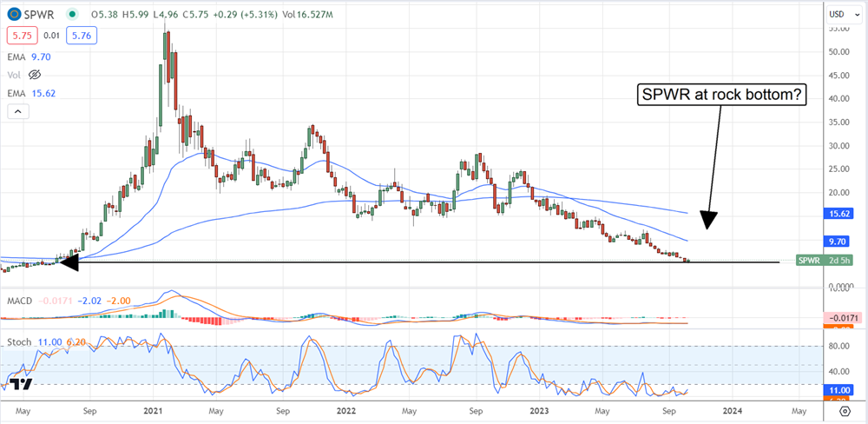This screenshot has width=868, height=424.
Task: Click the SPWR symbol logo icon
Action: point(13,15)
